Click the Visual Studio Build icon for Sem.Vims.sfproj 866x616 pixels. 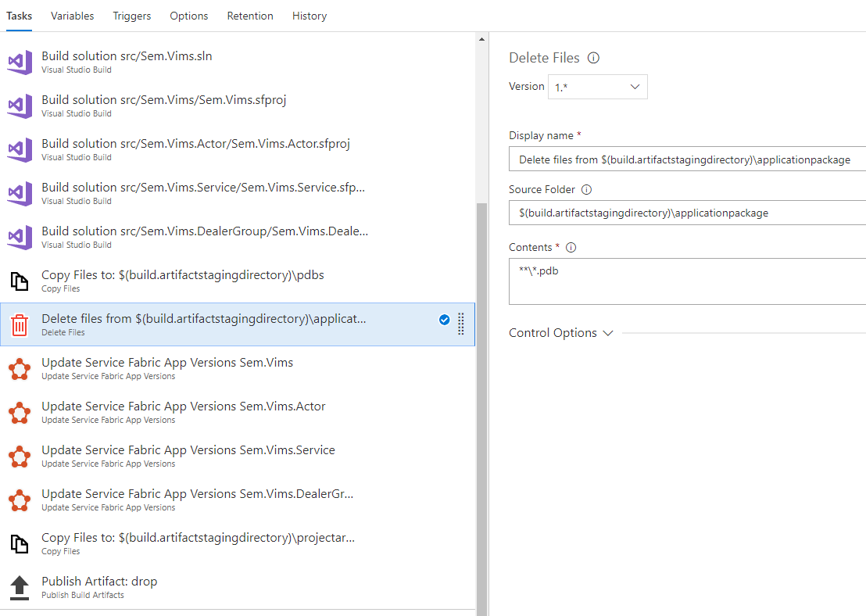point(19,106)
